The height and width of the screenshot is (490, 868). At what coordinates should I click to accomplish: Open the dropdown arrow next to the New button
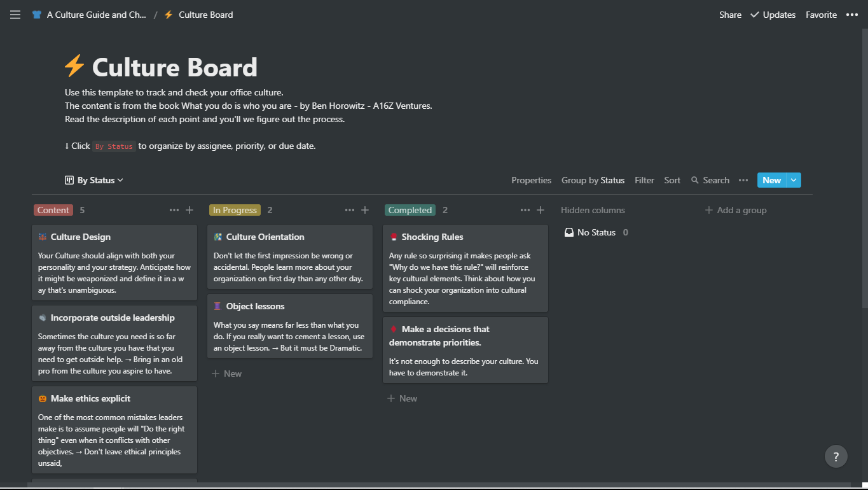coord(794,180)
